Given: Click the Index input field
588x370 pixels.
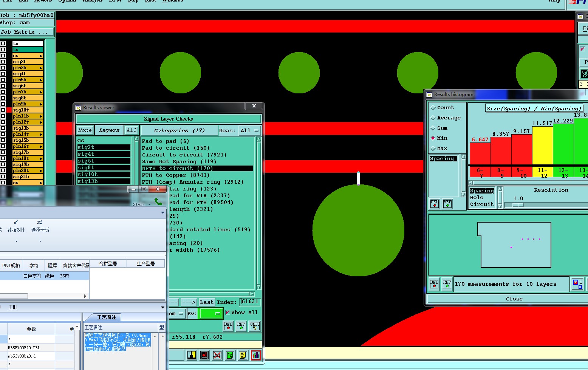Looking at the screenshot, I should coord(250,302).
